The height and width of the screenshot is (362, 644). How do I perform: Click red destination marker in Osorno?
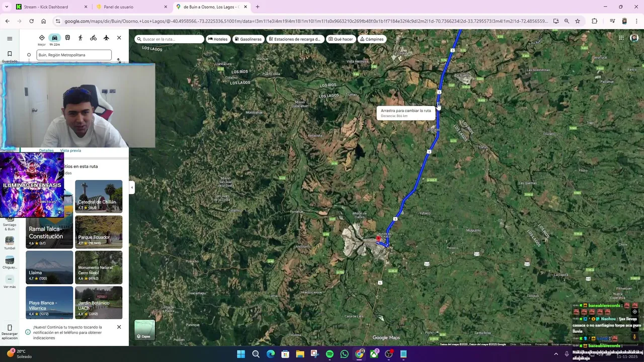(x=378, y=239)
